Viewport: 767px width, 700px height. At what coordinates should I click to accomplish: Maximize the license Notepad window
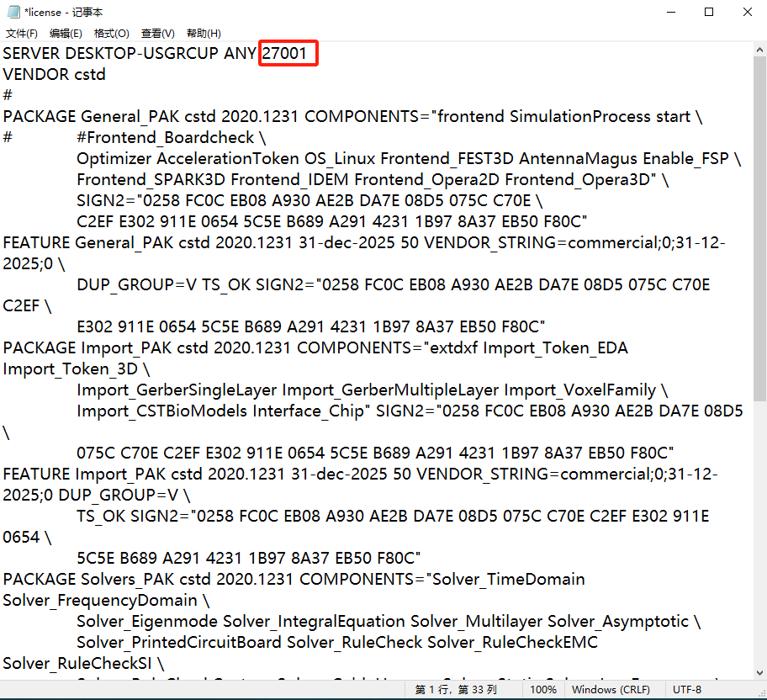pos(709,13)
